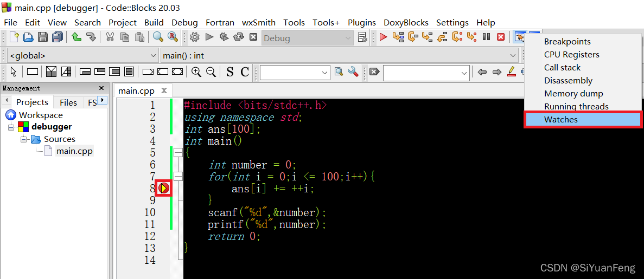This screenshot has width=644, height=279.
Task: Choose Watches from the popup menu
Action: [583, 119]
